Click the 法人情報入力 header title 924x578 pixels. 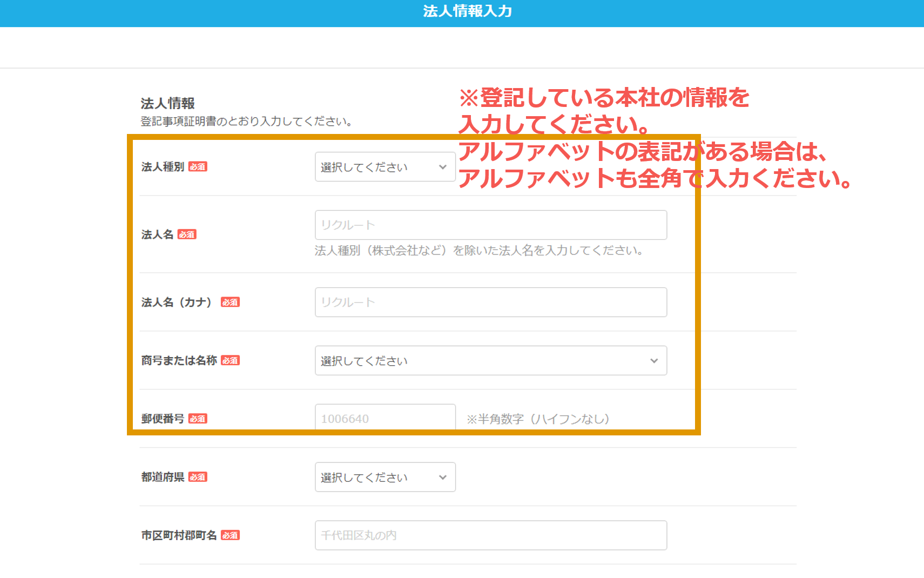(467, 11)
